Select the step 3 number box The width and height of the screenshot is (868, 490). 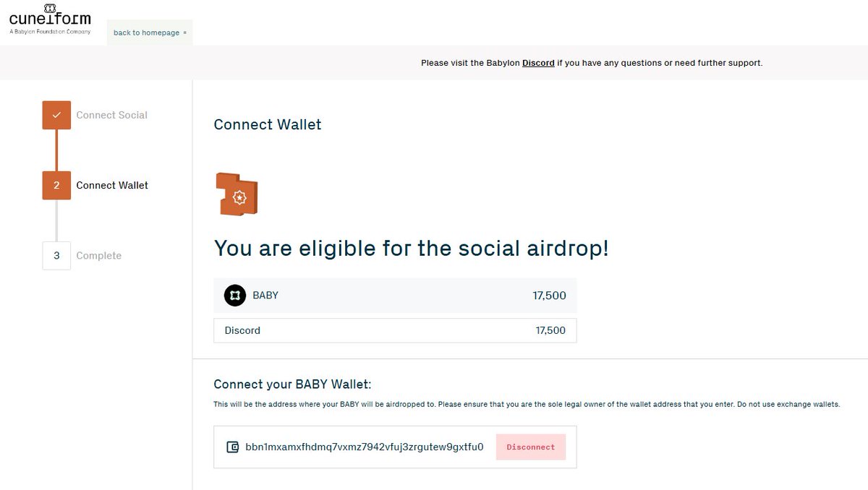click(x=56, y=256)
